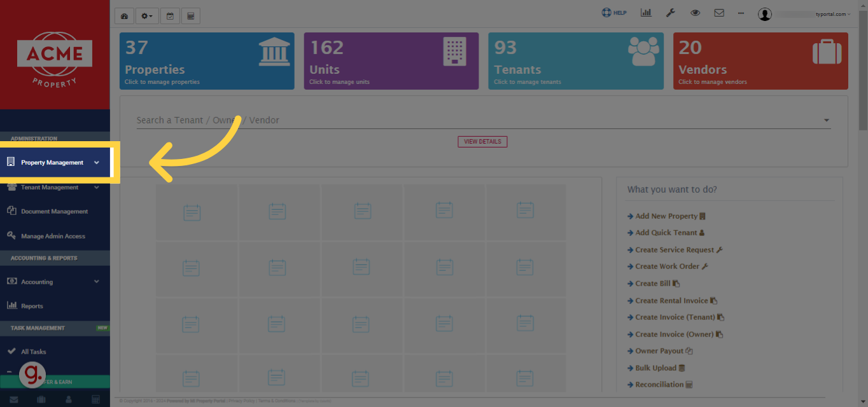Select the Reports menu item
This screenshot has height=407, width=868.
[x=32, y=305]
